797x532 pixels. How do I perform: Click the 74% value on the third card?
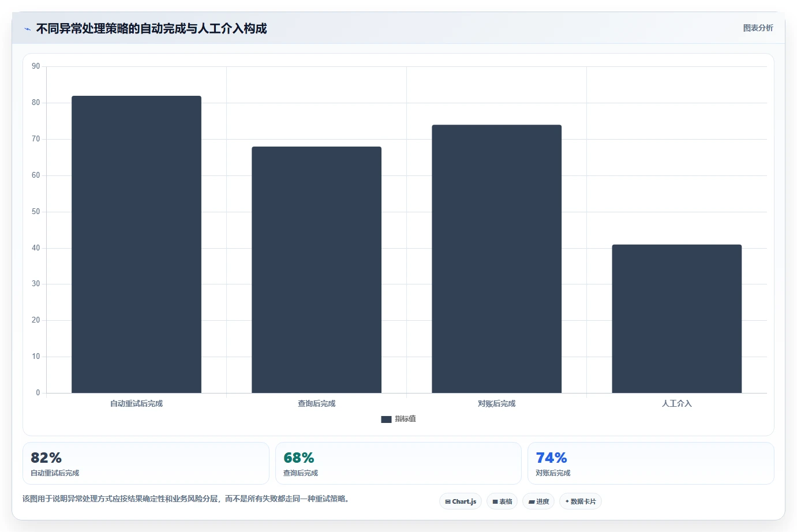(551, 458)
